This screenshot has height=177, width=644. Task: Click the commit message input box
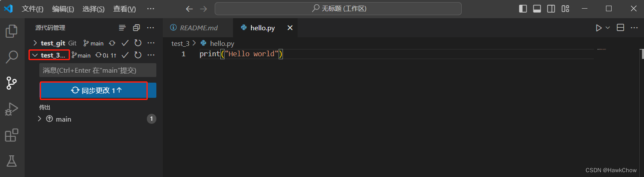coord(98,70)
